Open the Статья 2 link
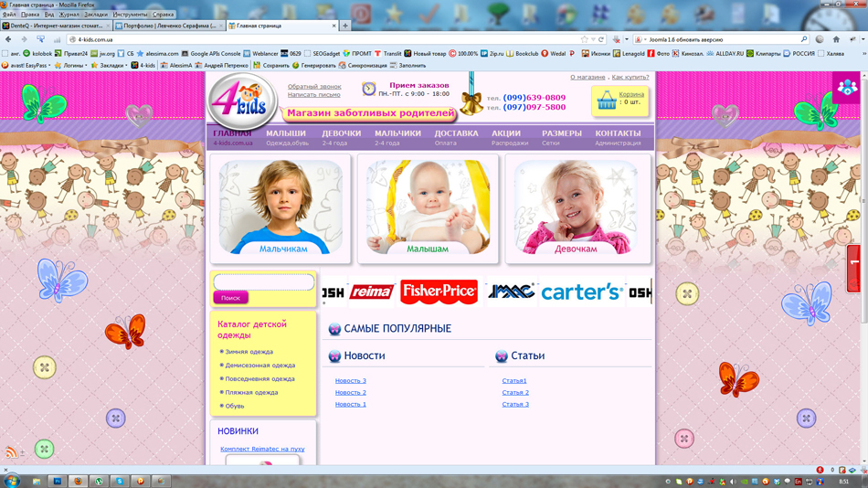The image size is (868, 488). [x=515, y=392]
